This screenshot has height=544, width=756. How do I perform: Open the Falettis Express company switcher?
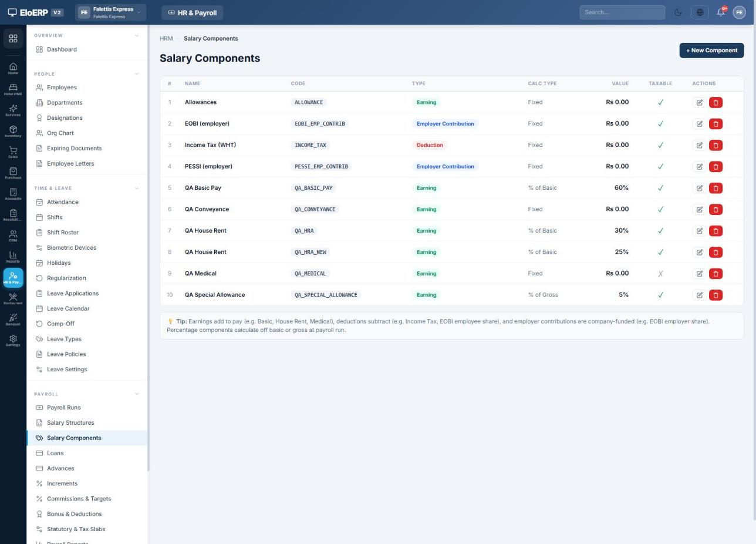tap(110, 12)
